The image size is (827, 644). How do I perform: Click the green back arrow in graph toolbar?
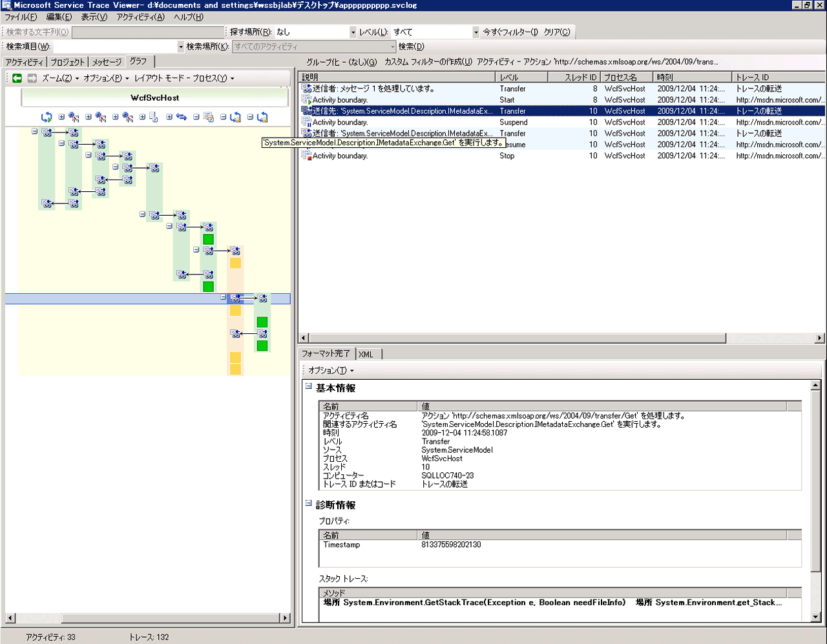point(17,78)
